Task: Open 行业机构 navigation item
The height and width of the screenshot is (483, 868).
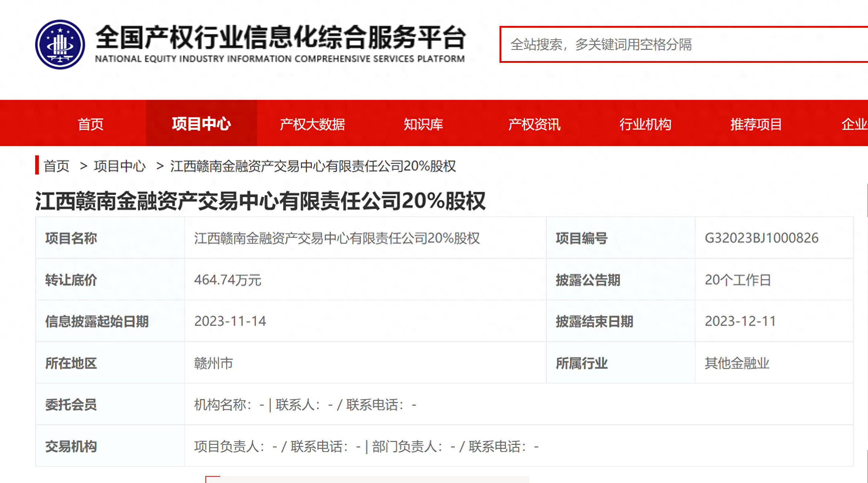Action: (646, 124)
